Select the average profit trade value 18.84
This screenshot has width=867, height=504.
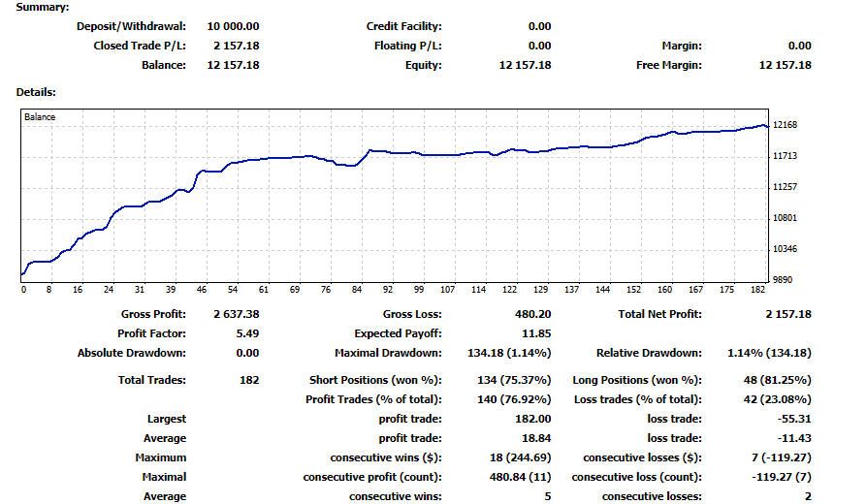click(536, 438)
